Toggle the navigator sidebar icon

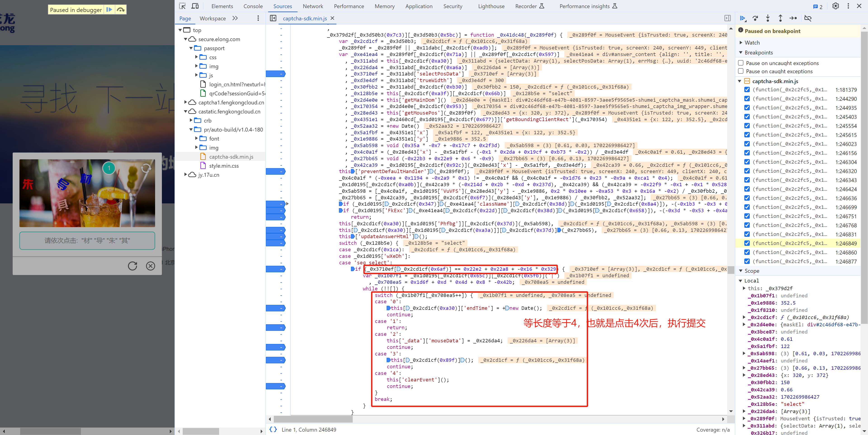(x=273, y=18)
